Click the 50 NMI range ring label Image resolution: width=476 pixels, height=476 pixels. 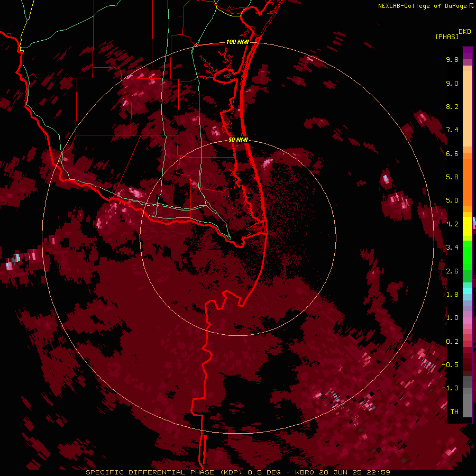click(x=238, y=140)
